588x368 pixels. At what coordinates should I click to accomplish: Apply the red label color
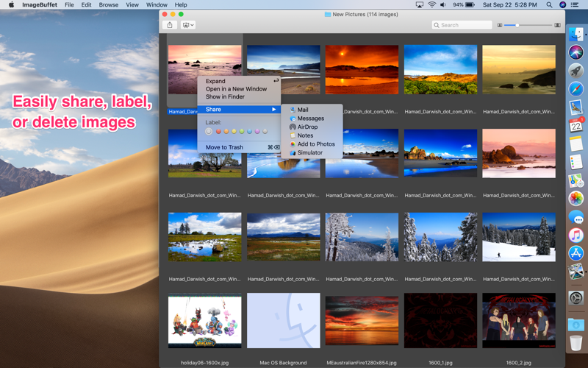point(218,132)
